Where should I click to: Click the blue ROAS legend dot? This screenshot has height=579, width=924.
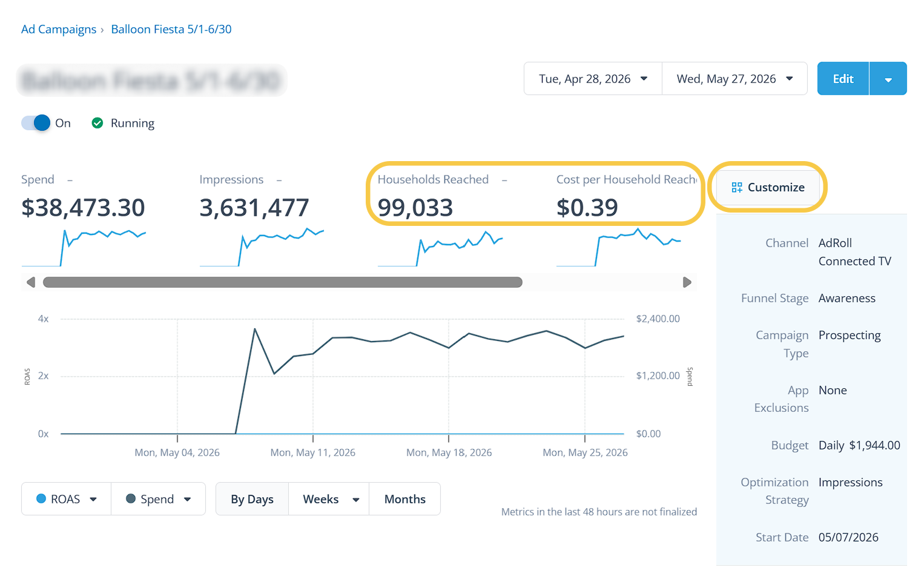[x=41, y=498]
